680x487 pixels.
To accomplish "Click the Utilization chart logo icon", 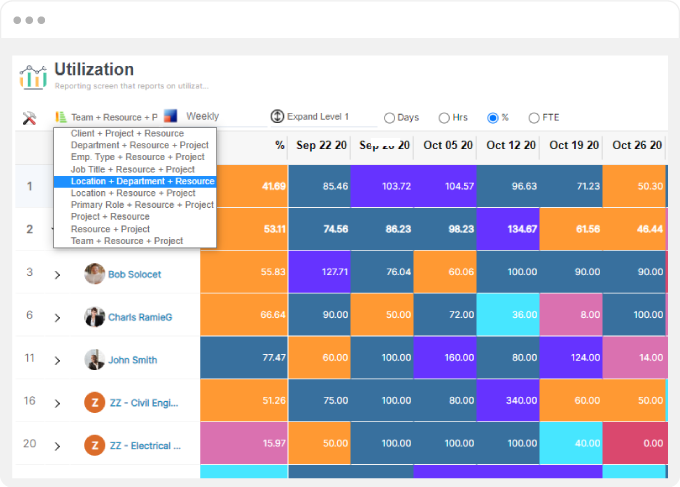I will pyautogui.click(x=33, y=77).
